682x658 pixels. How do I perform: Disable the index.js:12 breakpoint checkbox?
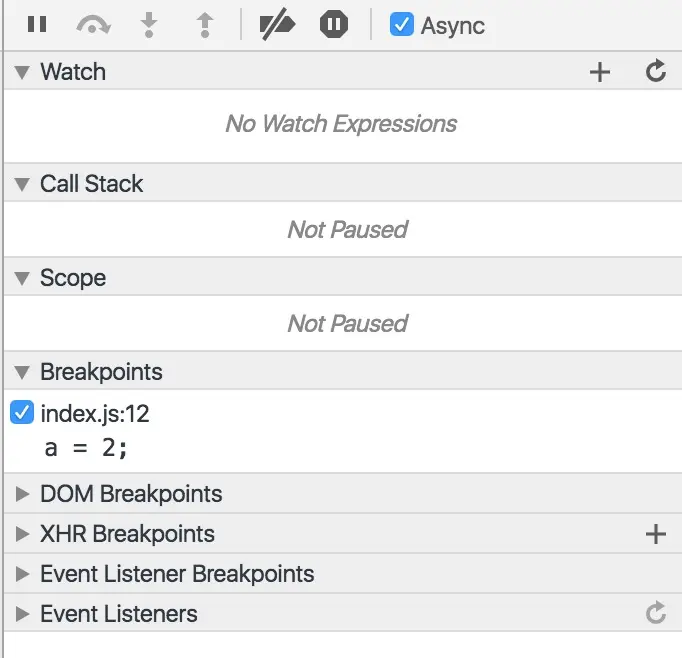(22, 412)
